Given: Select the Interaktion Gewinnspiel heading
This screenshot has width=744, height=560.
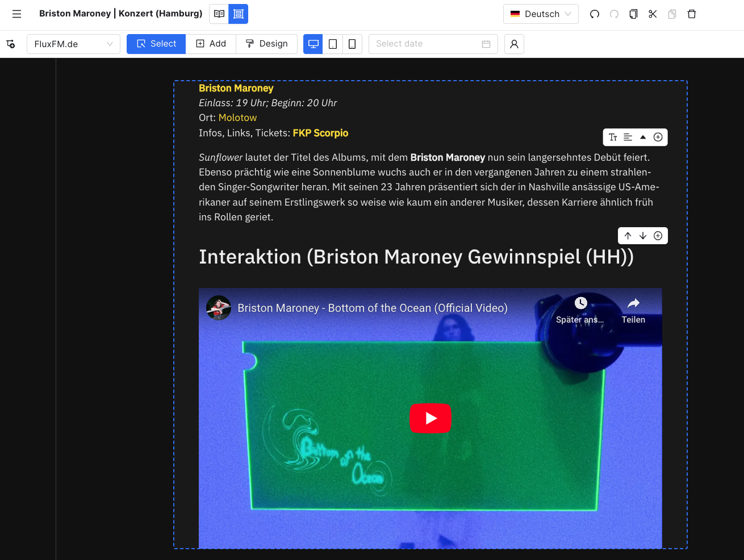Looking at the screenshot, I should tap(416, 257).
